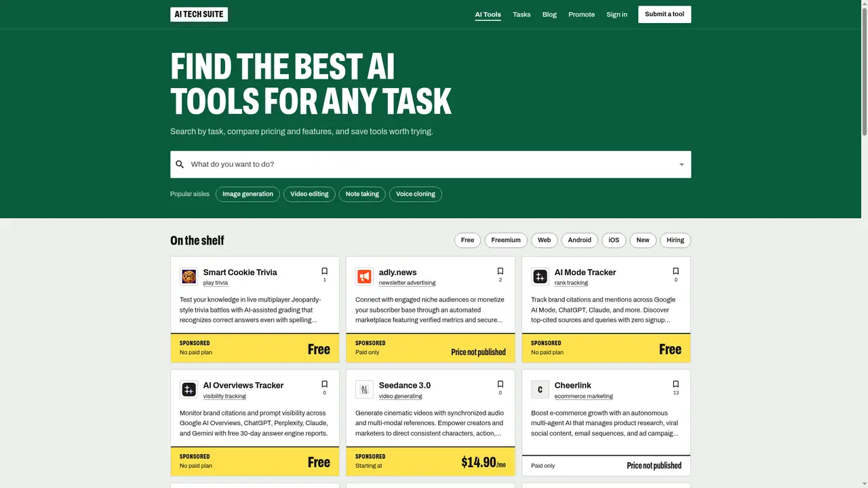Viewport: 868px width, 488px height.
Task: Open the 'video generating' task link
Action: pos(400,396)
